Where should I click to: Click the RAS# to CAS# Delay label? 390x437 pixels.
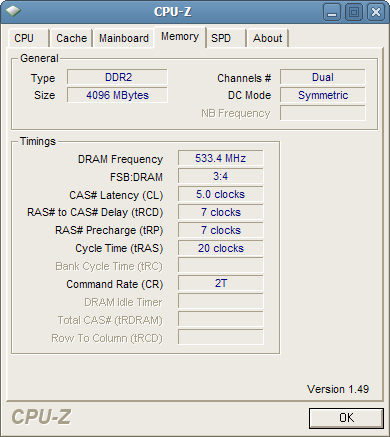click(95, 213)
